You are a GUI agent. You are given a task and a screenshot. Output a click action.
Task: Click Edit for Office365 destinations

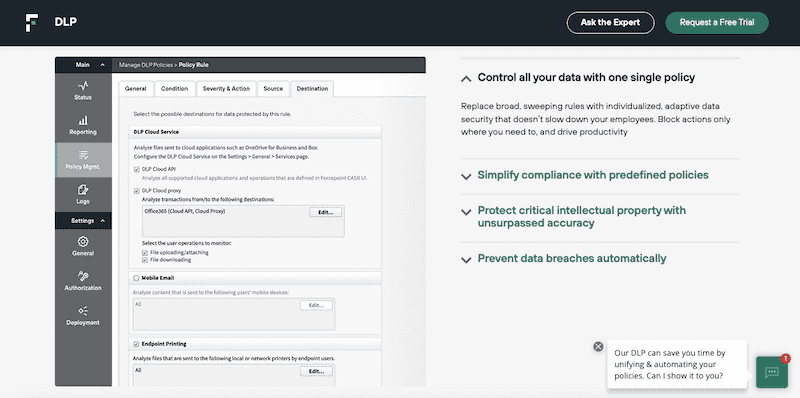[326, 212]
